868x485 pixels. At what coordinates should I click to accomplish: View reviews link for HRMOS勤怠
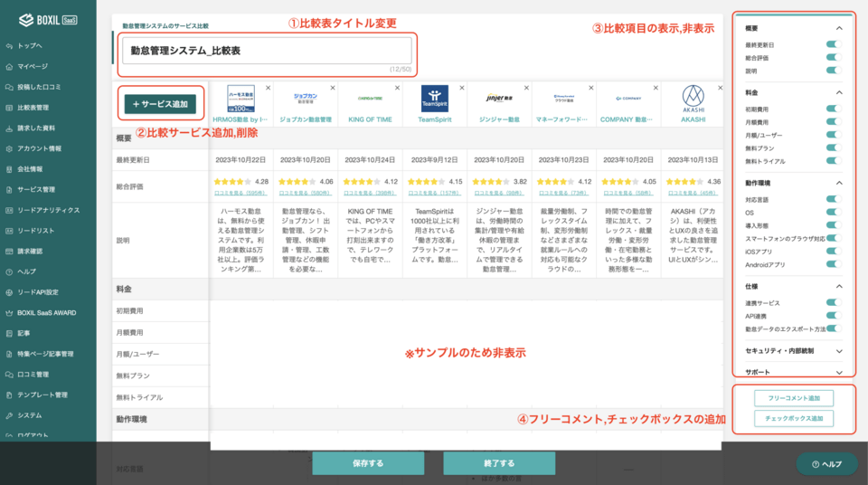coord(240,193)
